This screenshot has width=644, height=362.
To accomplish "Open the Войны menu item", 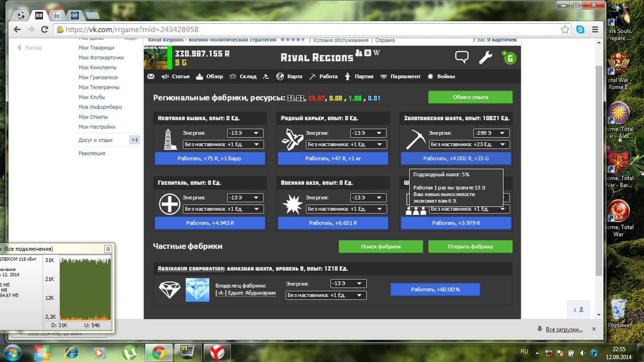I will click(441, 76).
